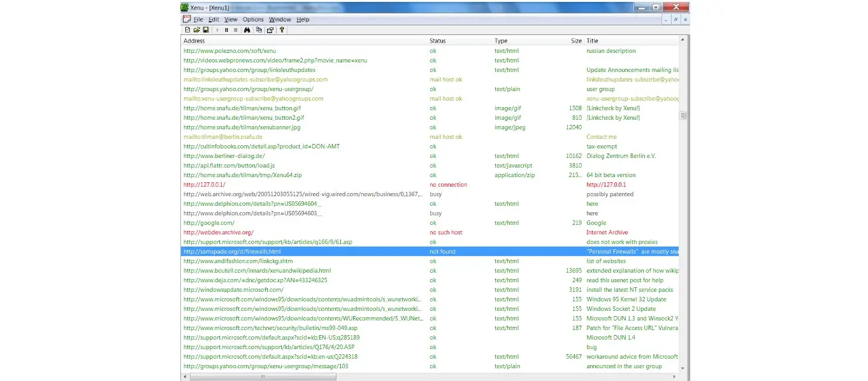Select the mailto:linksleuthupdates-subscribe row
Image resolution: width=868 pixels, height=381 pixels.
point(430,80)
